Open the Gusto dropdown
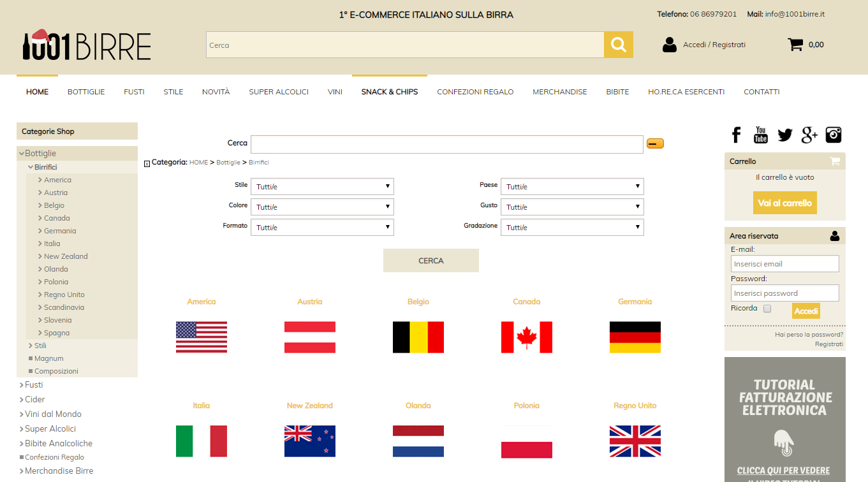The width and height of the screenshot is (868, 482). [572, 207]
